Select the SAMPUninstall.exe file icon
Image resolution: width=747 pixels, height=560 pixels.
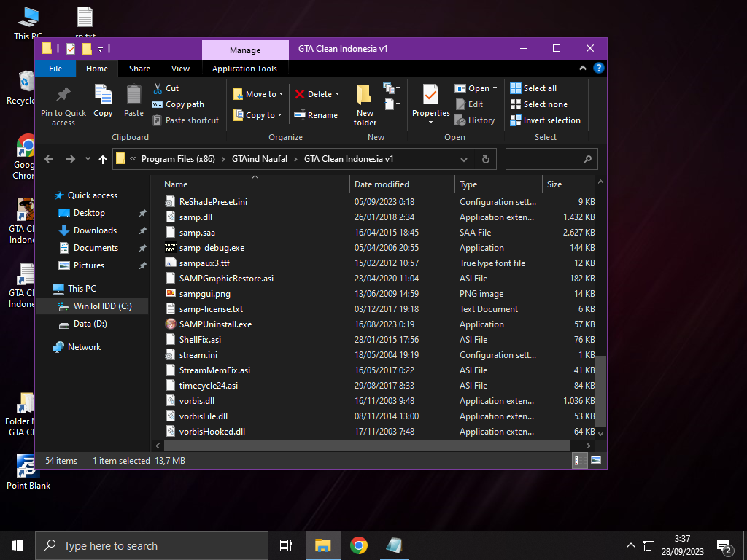coord(171,324)
